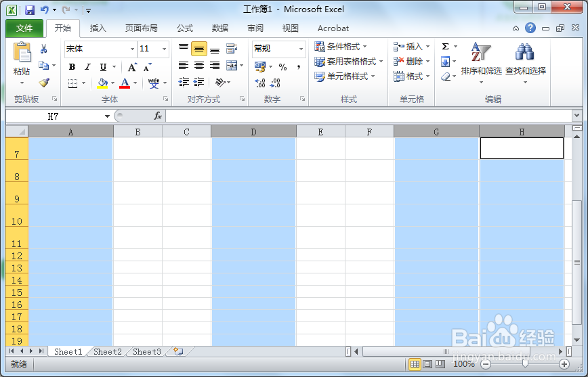Open the Font dialog launcher

pyautogui.click(x=165, y=99)
